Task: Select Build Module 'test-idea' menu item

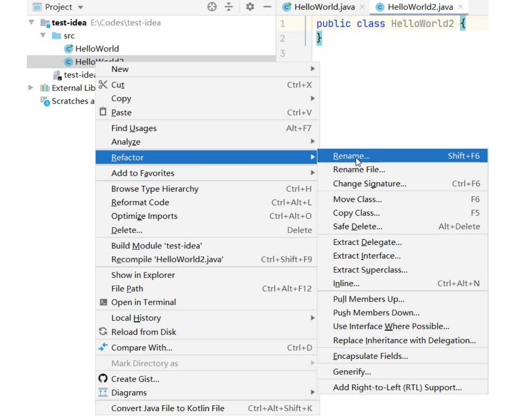Action: 206,246
